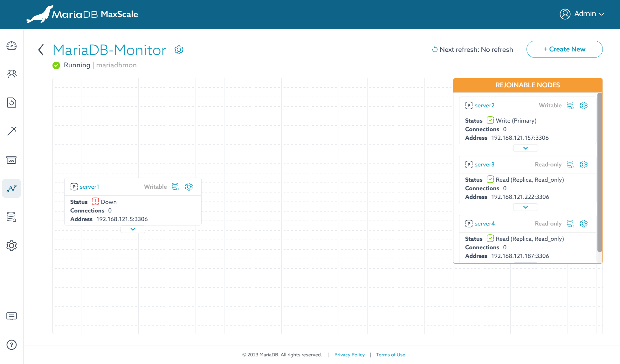The image size is (620, 364).
Task: Click server2 query database icon
Action: point(570,105)
